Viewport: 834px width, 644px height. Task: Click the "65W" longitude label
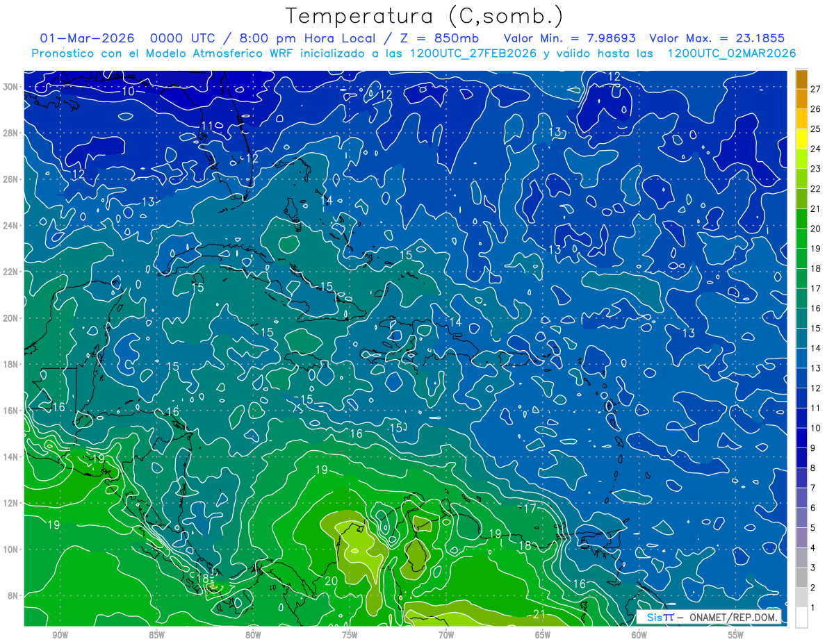543,635
